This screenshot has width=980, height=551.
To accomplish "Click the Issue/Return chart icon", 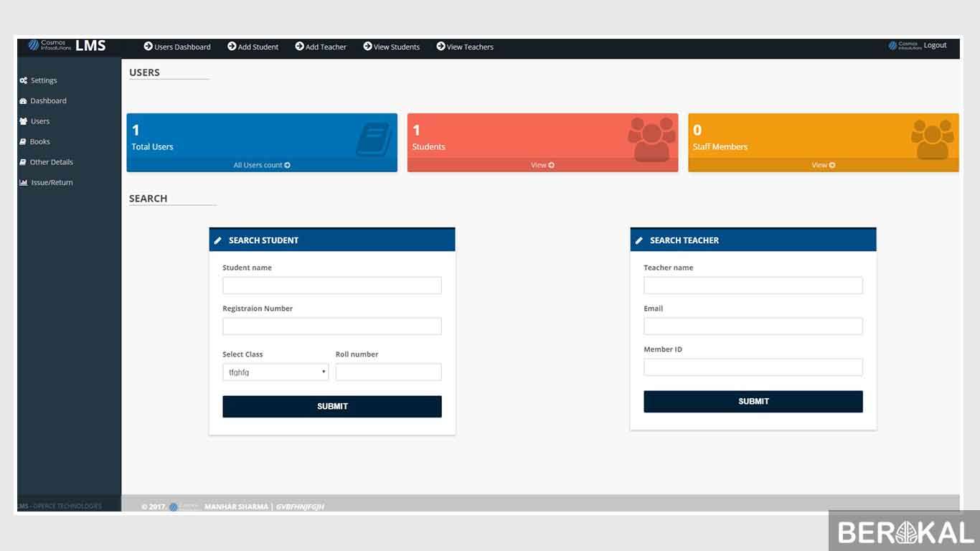I will 24,183.
